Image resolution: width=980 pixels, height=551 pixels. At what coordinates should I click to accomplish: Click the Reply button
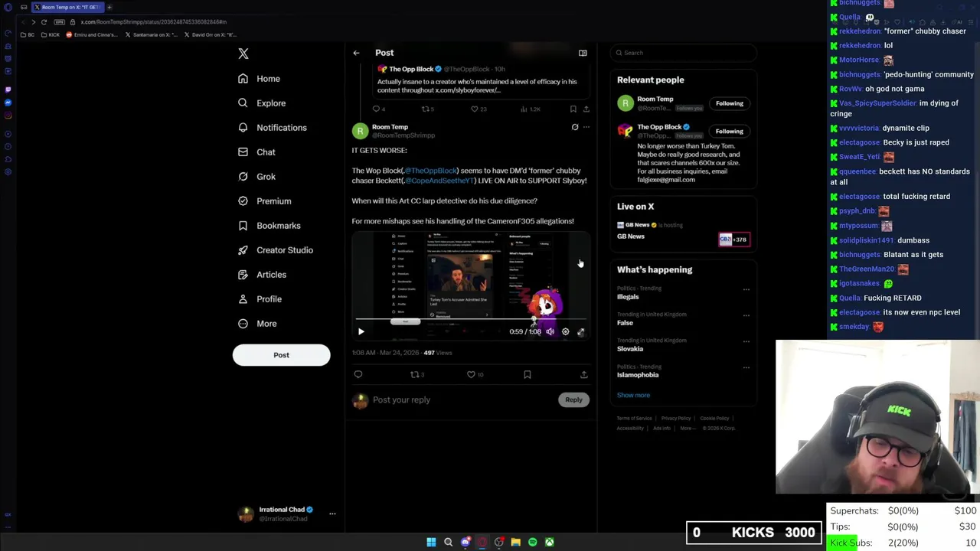pos(573,399)
